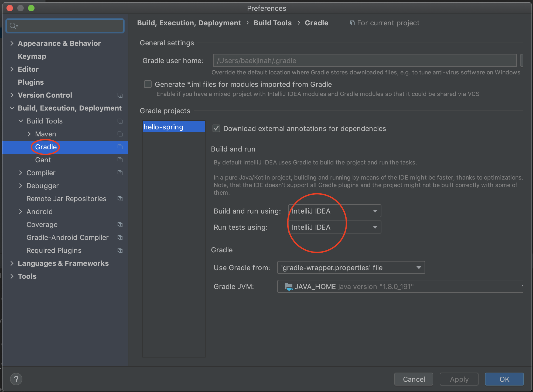Click project-level icon beside Maven
Screen dimensions: 533x392
(120, 134)
